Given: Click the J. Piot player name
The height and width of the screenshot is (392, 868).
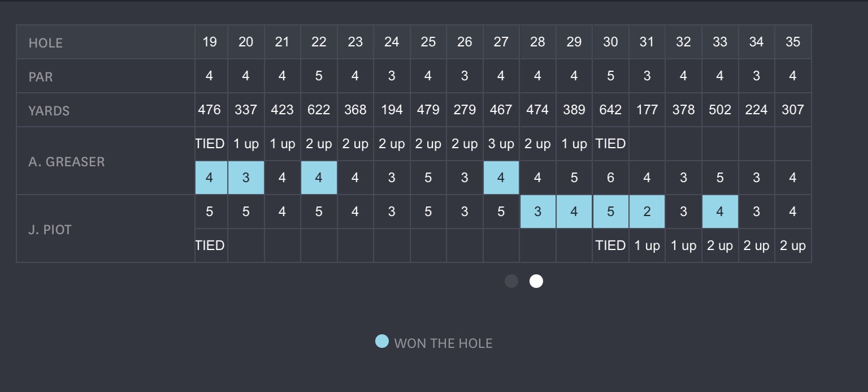Looking at the screenshot, I should (x=50, y=230).
